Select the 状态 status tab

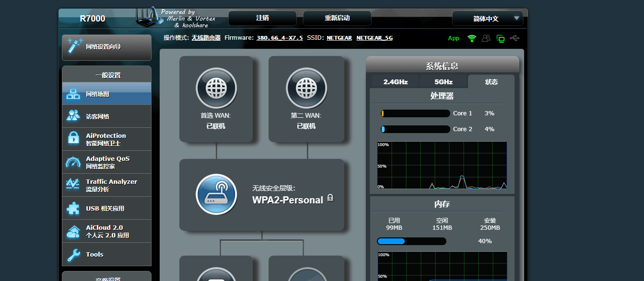[492, 82]
